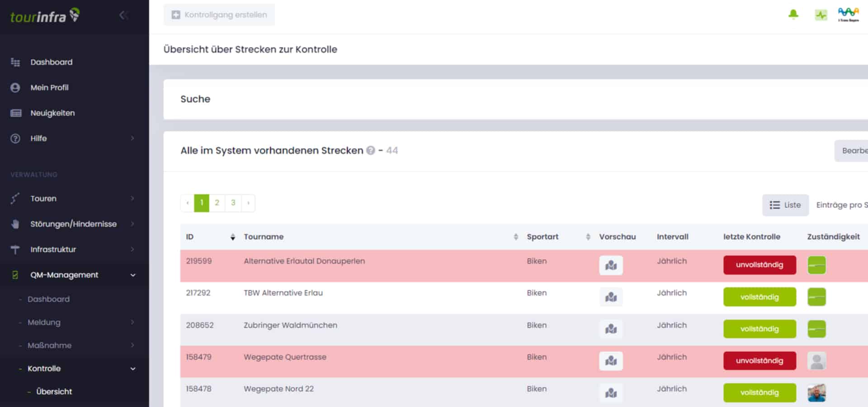Collapse sidebar with double-chevron icon

coord(123,15)
